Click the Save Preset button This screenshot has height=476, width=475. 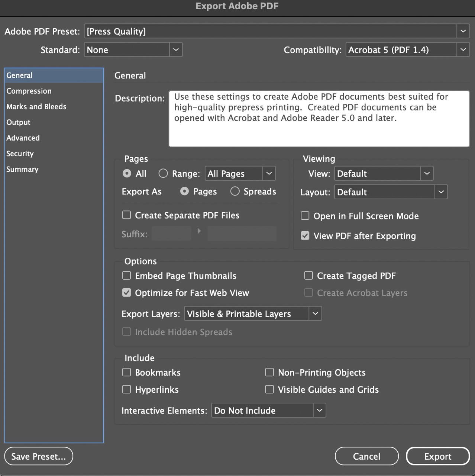point(39,456)
